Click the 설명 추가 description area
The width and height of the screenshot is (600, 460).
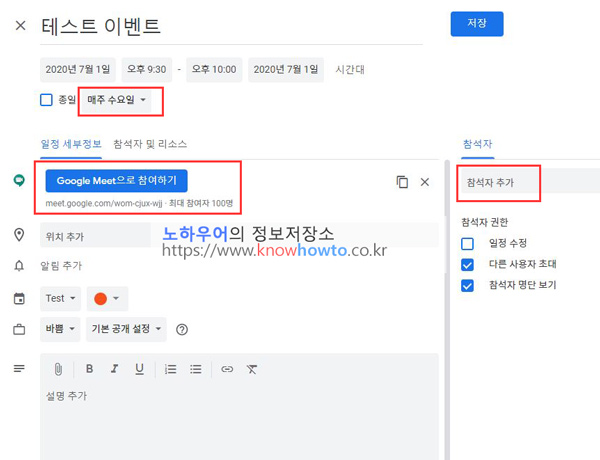point(239,421)
